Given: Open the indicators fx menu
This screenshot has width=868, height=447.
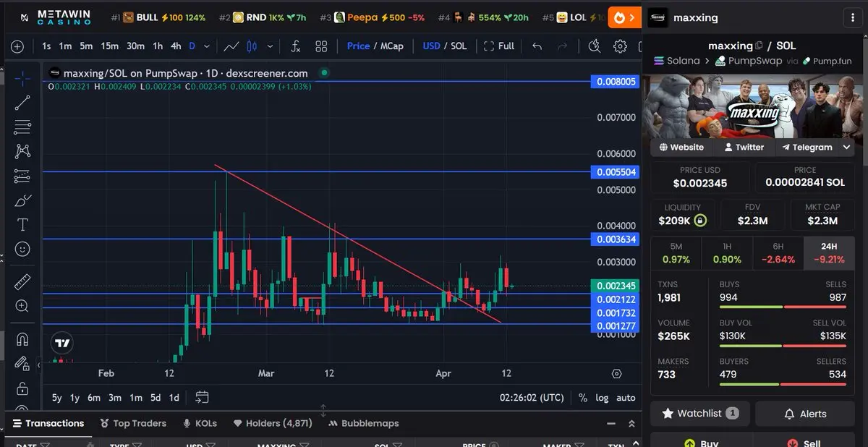Looking at the screenshot, I should (295, 46).
